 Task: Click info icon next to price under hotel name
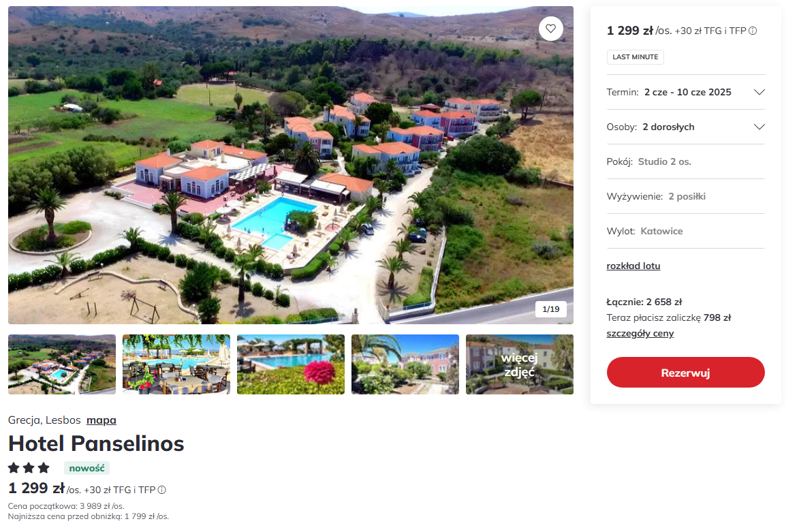pyautogui.click(x=162, y=490)
